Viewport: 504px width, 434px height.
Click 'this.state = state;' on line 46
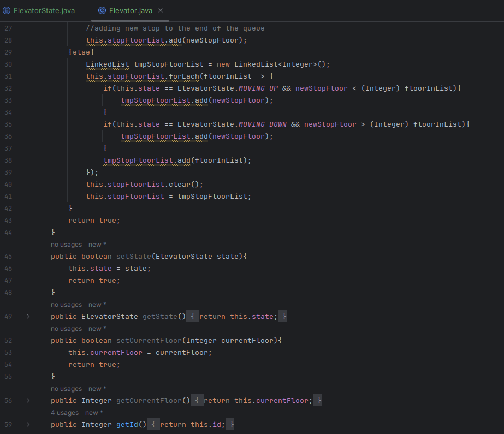[109, 269]
